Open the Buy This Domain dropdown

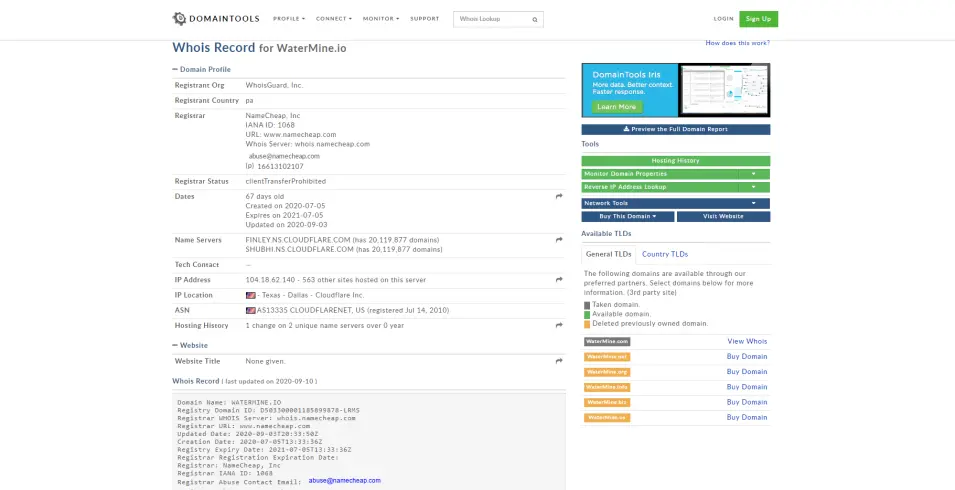click(628, 217)
